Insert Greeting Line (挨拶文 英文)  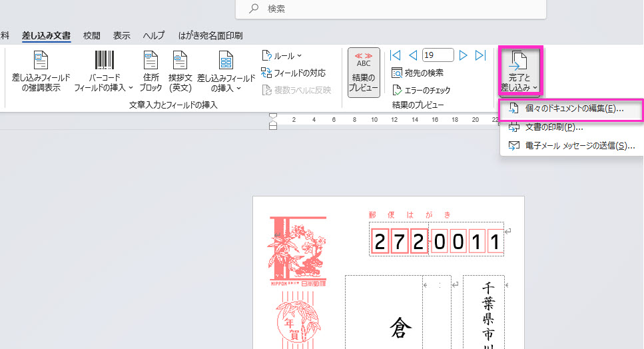point(180,71)
